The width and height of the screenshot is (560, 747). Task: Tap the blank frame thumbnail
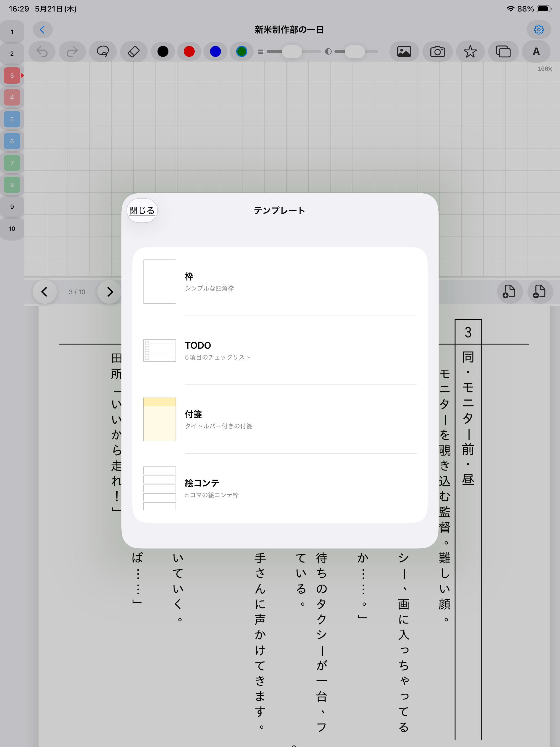(x=160, y=282)
